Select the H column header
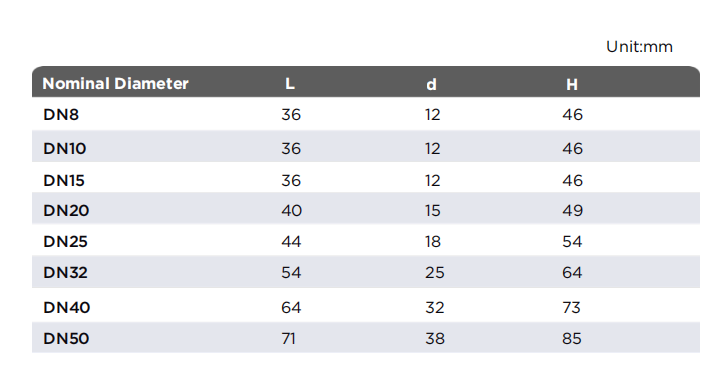 [572, 84]
